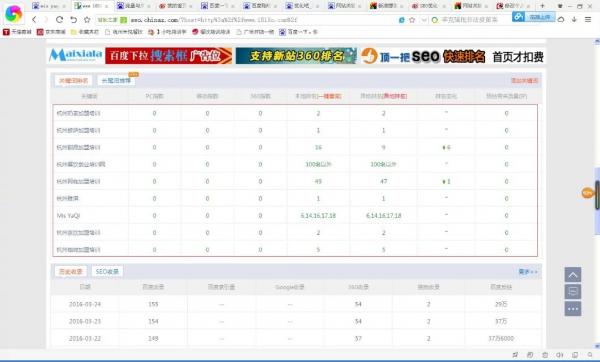Viewport: 600px width, 362px height.
Task: Click the Baidu index value 155
Action: 153,304
